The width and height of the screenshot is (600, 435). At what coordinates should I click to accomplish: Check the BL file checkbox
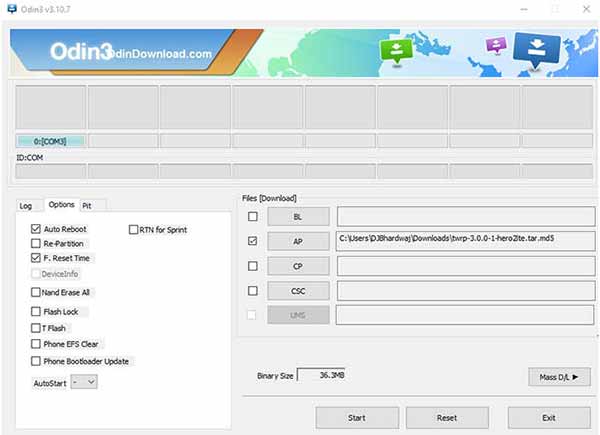tap(253, 217)
